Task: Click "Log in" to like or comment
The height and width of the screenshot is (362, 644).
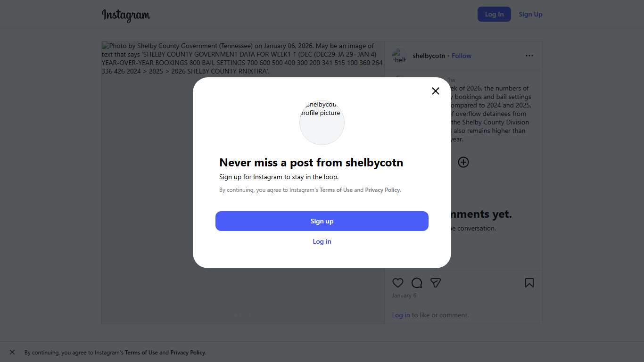Action: click(x=401, y=315)
